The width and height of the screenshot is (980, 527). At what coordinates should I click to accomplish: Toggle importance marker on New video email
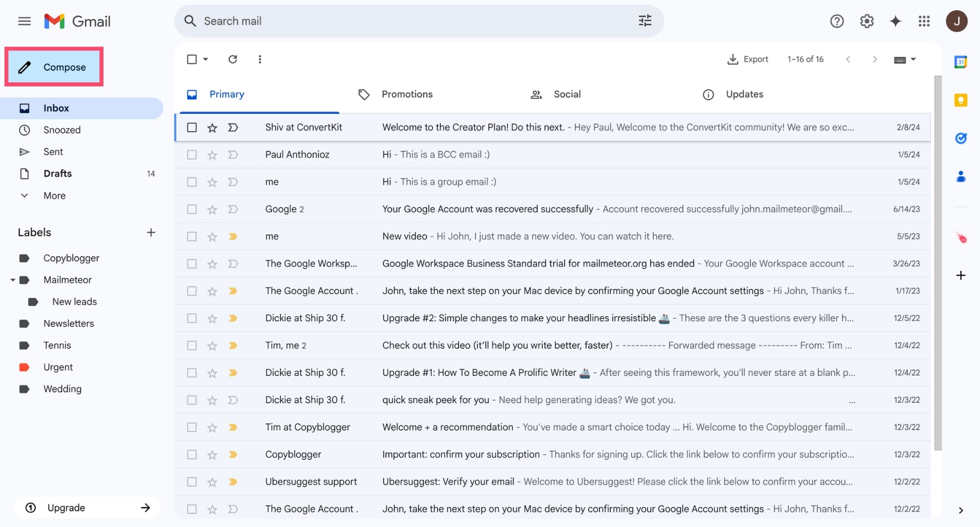pos(233,236)
